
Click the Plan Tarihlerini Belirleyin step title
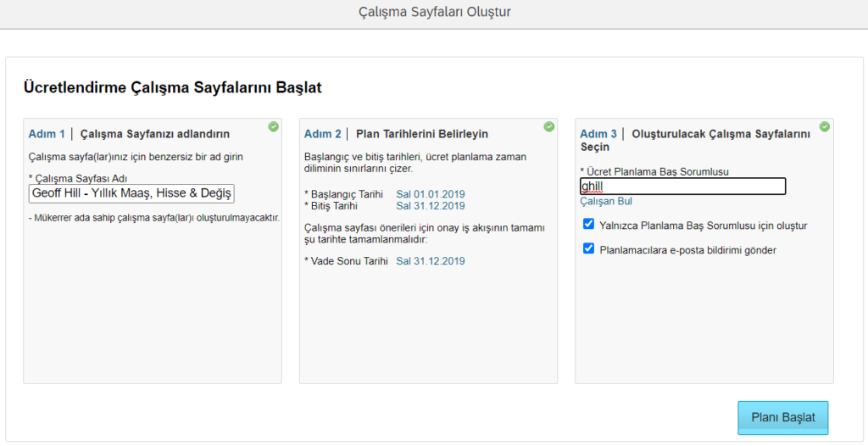coord(421,134)
